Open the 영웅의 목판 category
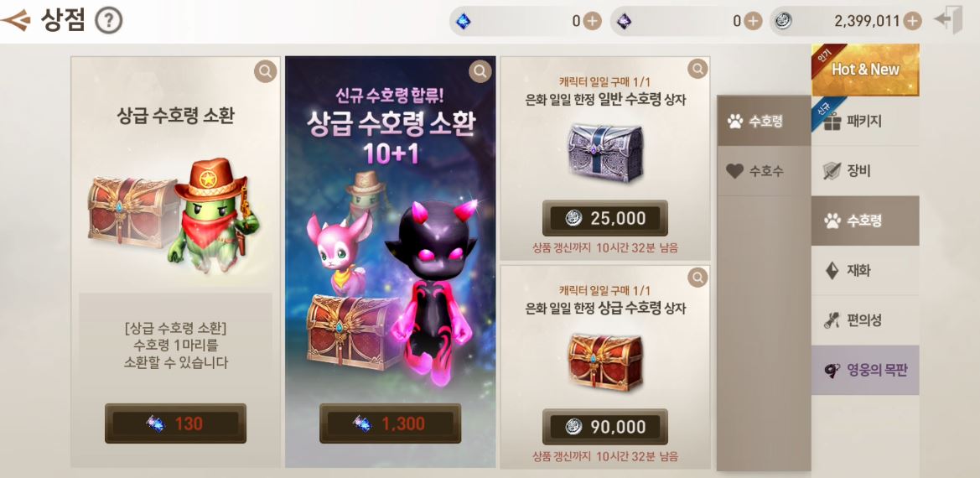This screenshot has height=478, width=980. click(866, 371)
